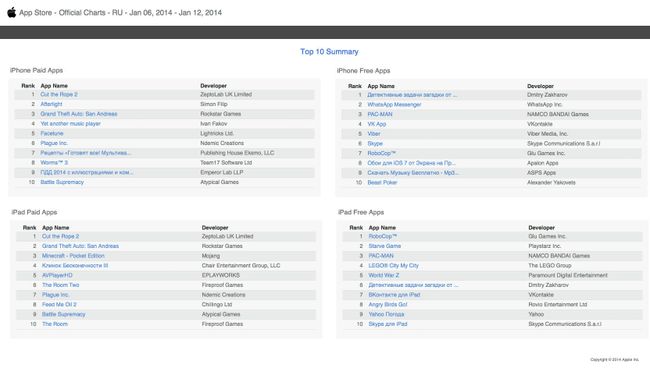Image resolution: width=650 pixels, height=368 pixels.
Task: Open Детективные задачи in iPad Free Apps
Action: [x=413, y=285]
